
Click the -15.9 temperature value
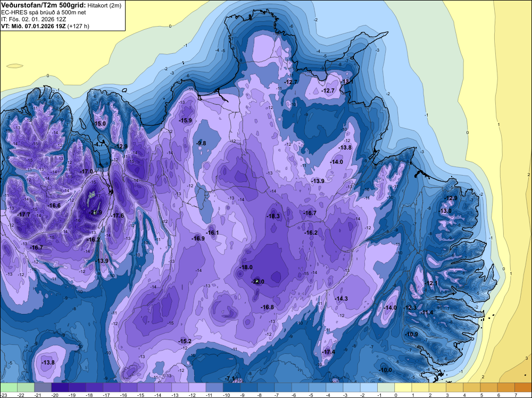[x=185, y=120]
